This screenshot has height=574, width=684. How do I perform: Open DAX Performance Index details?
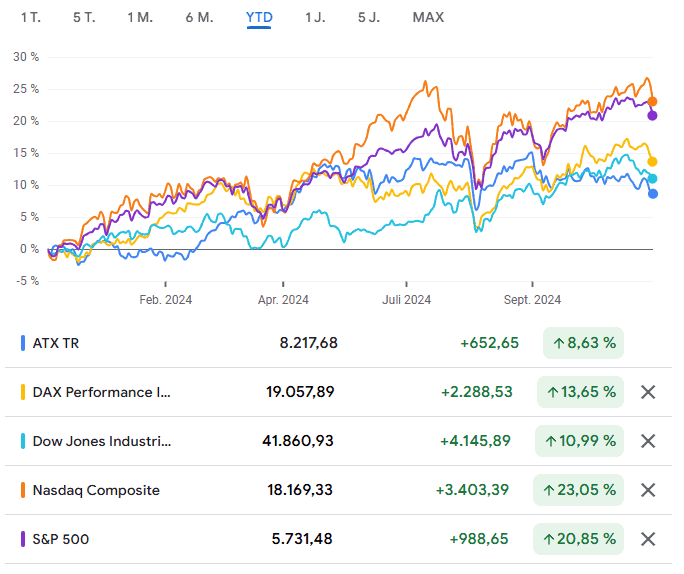102,392
